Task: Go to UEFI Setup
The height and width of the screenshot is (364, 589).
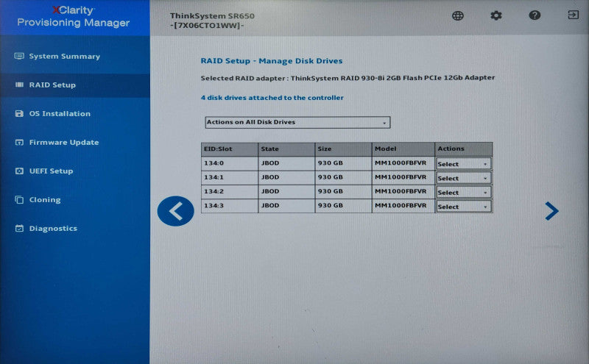Action: click(x=51, y=171)
